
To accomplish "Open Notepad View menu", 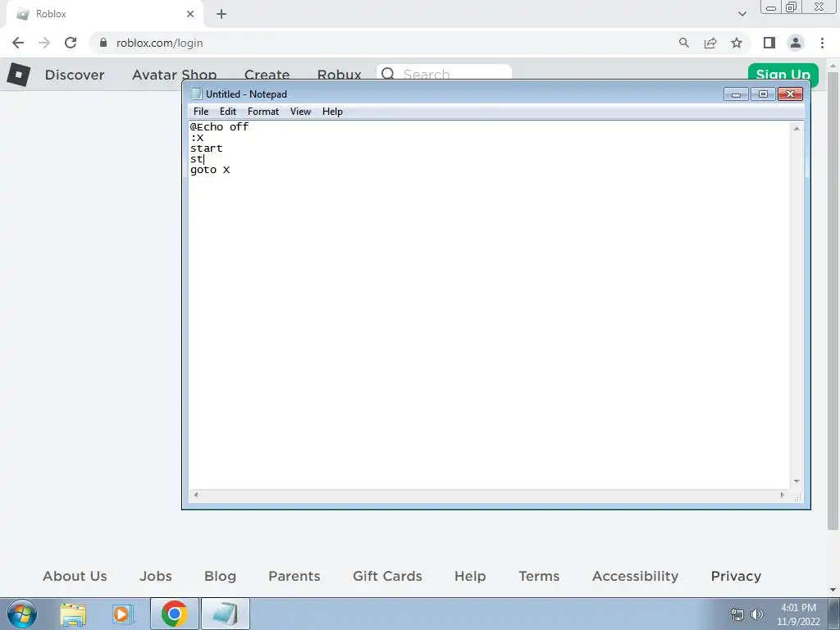I will (300, 112).
